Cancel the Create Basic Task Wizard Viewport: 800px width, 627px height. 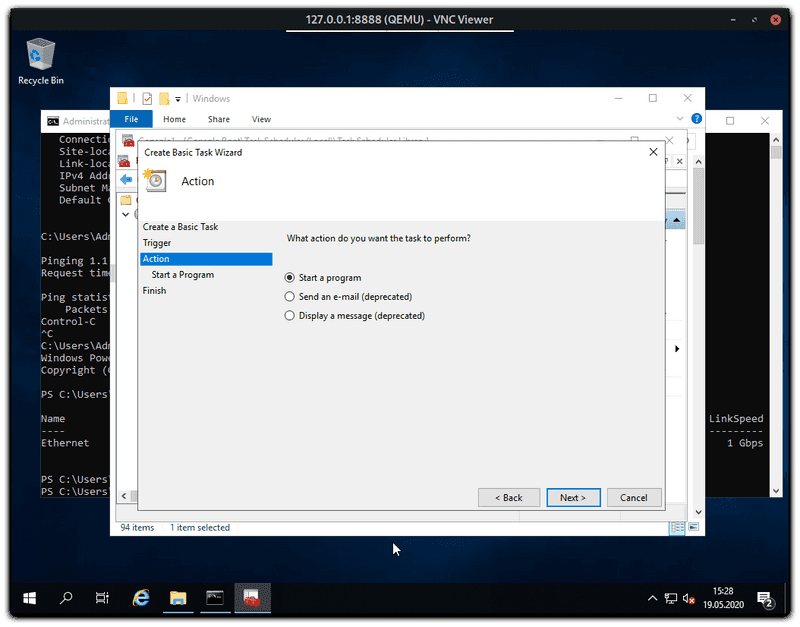(x=634, y=497)
